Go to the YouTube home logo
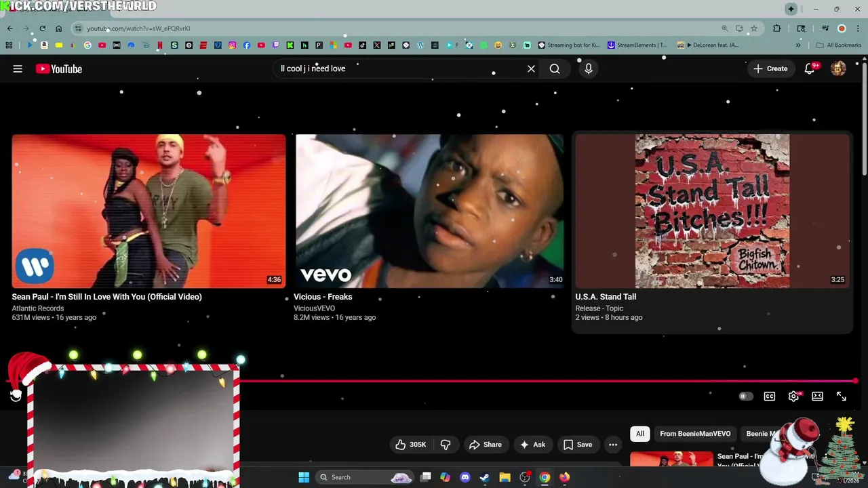 coord(59,68)
